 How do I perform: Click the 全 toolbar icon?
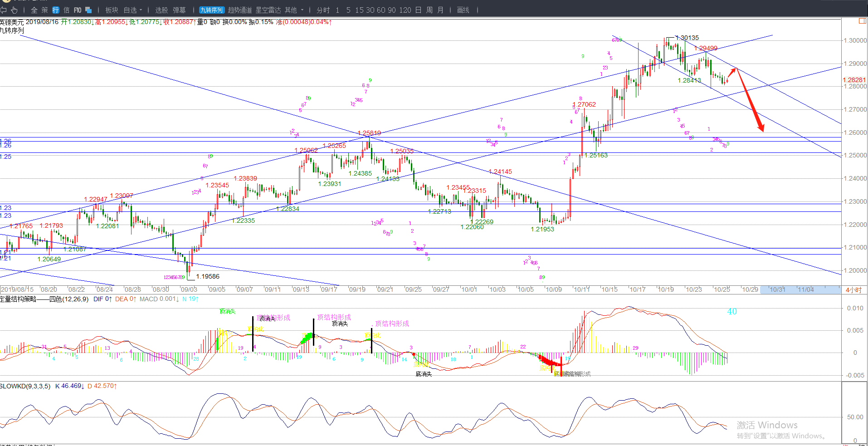click(x=34, y=10)
